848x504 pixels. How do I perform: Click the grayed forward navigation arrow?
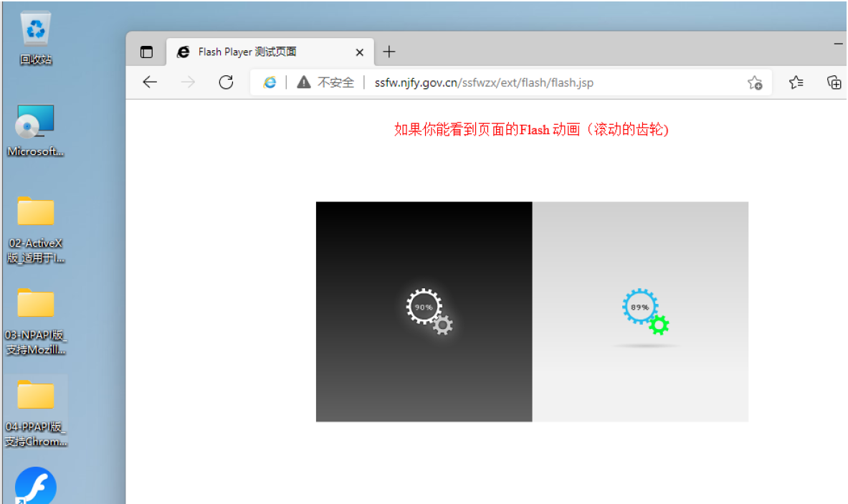[x=188, y=82]
